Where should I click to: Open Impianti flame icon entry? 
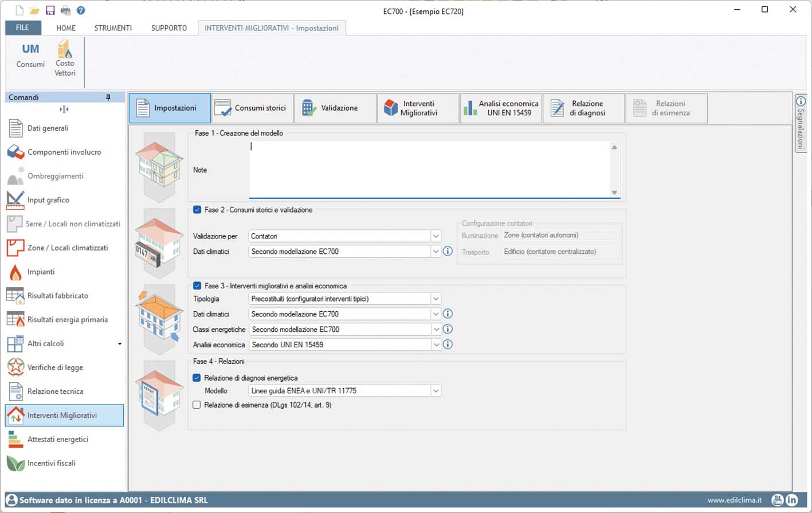pos(64,272)
